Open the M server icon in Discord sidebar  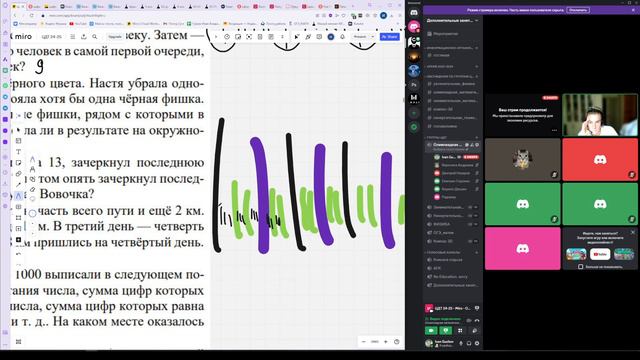(414, 98)
